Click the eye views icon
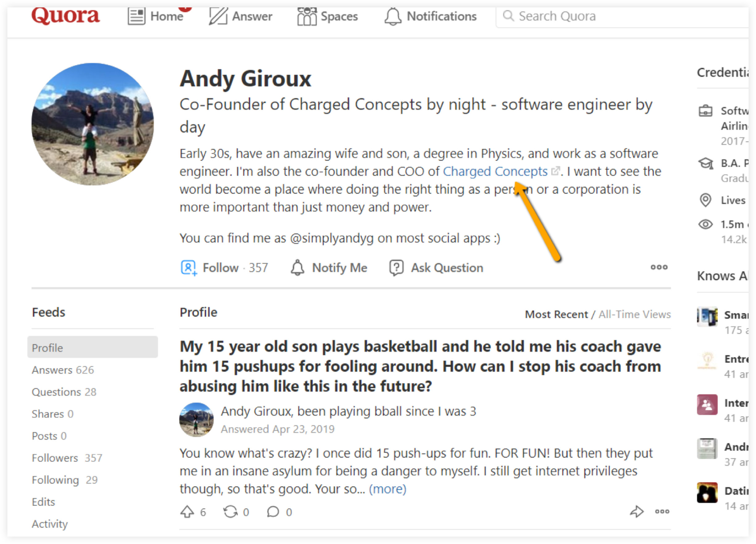The width and height of the screenshot is (756, 544). (x=705, y=224)
